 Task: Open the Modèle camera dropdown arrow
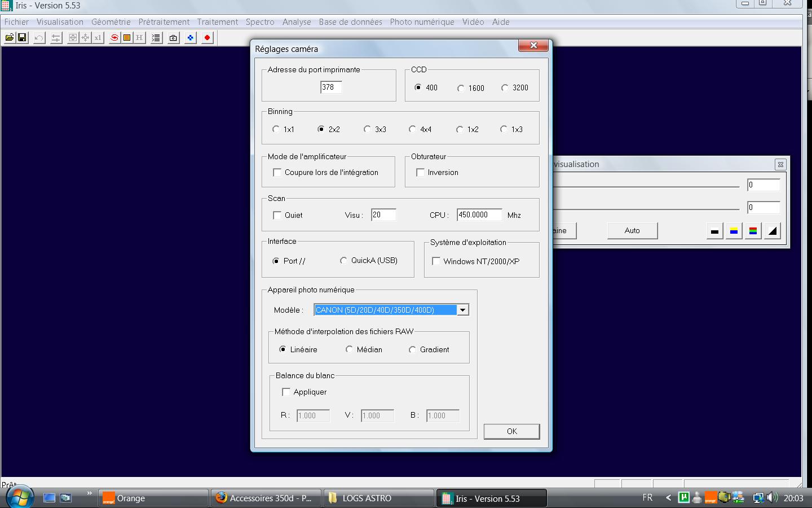(x=462, y=310)
